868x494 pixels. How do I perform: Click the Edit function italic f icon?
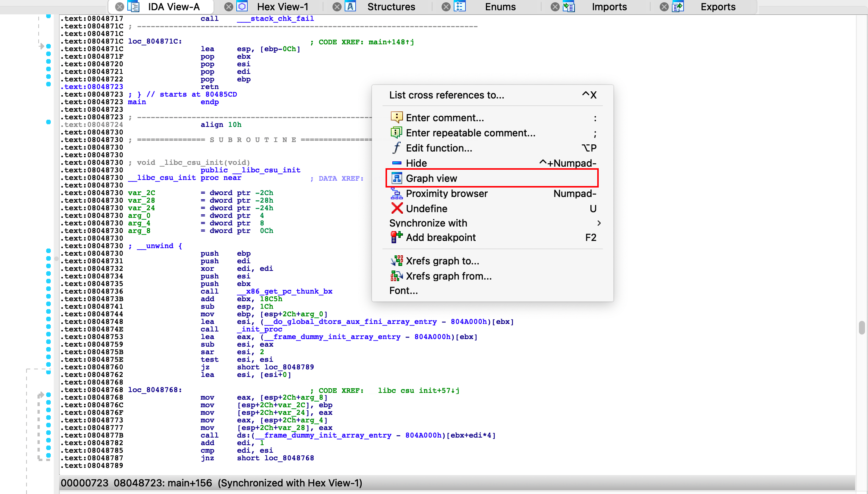397,148
